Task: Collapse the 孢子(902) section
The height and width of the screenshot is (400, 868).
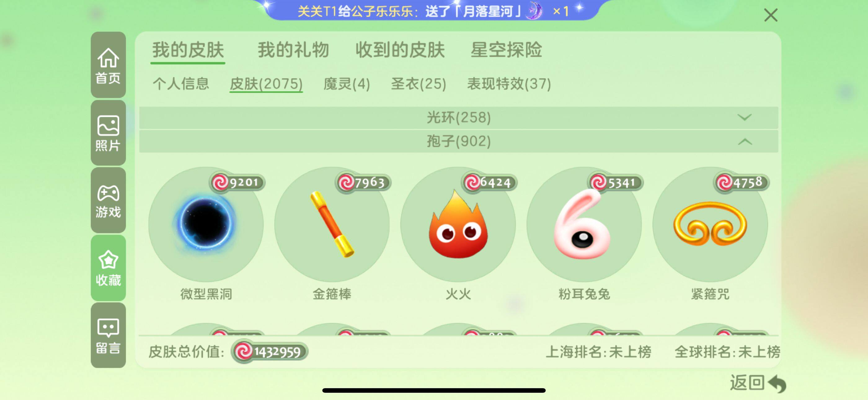Action: [458, 141]
